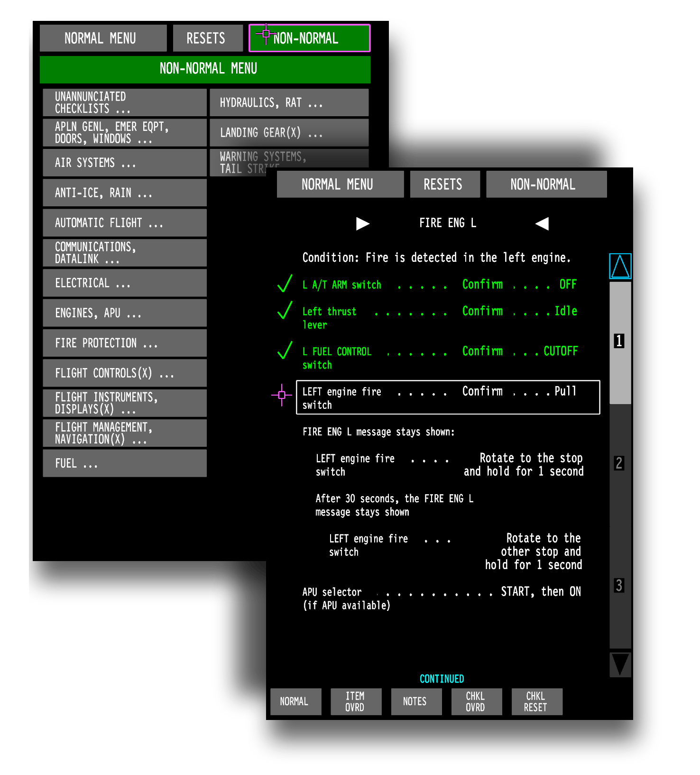Expand the FIRE PROTECTION checklist group
This screenshot has height=775, width=700.
(125, 343)
